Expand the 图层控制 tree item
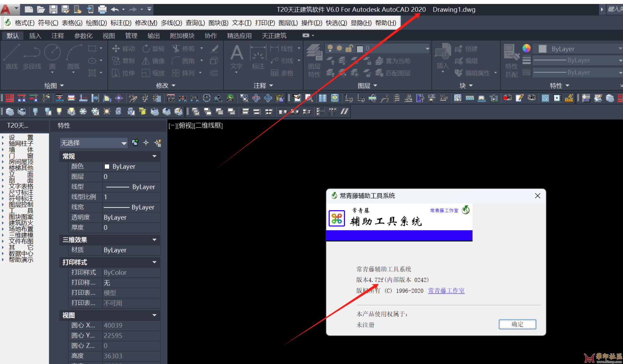 pos(3,204)
